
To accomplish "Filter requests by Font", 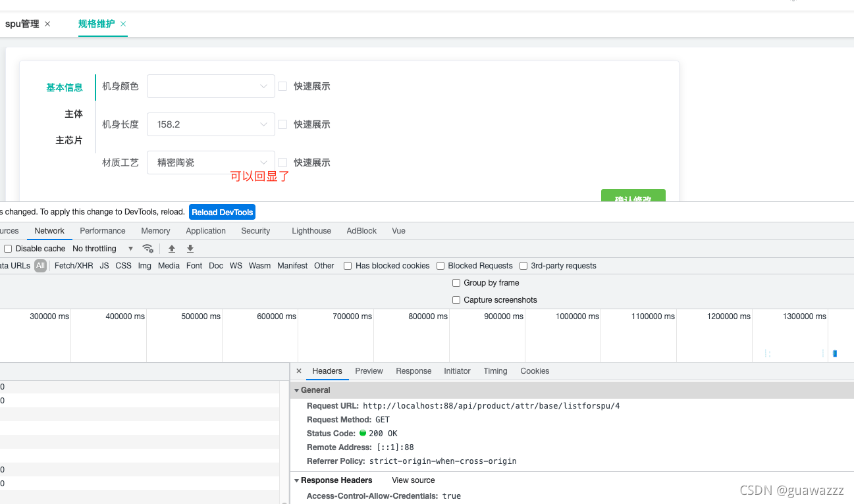I will tap(194, 266).
